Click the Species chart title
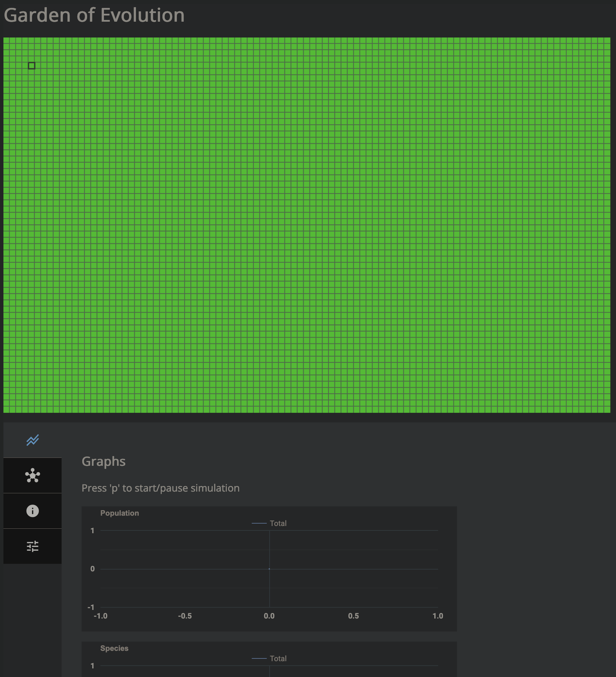The height and width of the screenshot is (677, 616). tap(114, 648)
